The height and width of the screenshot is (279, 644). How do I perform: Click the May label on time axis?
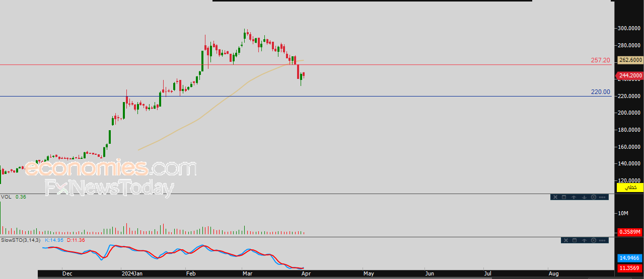pyautogui.click(x=369, y=274)
